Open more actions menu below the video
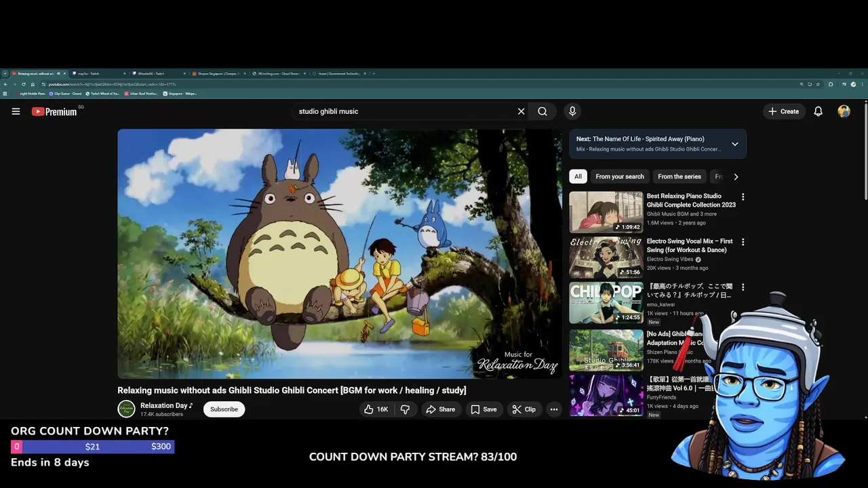The height and width of the screenshot is (488, 868). pos(554,409)
